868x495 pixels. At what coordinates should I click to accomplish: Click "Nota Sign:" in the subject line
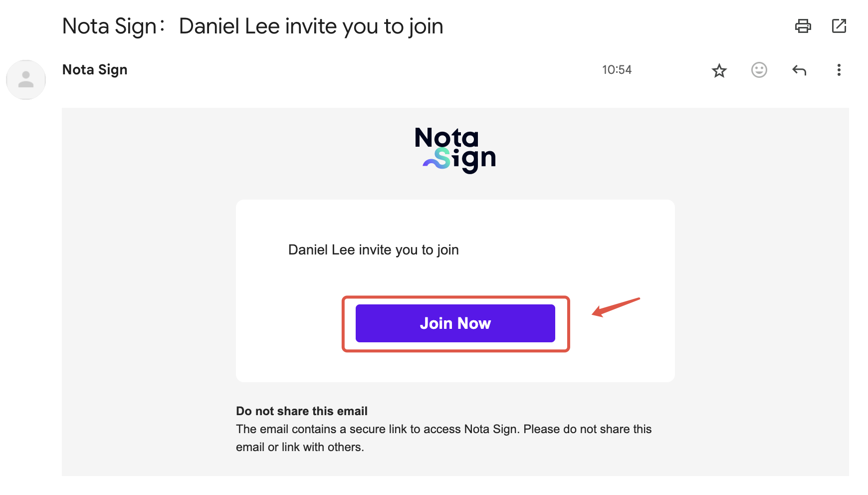tap(113, 26)
